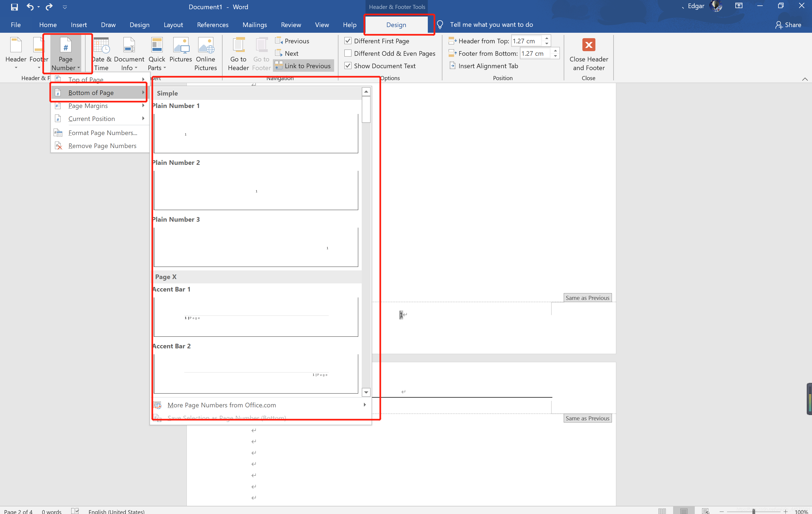Click Insert Alignment Tab icon

point(452,66)
